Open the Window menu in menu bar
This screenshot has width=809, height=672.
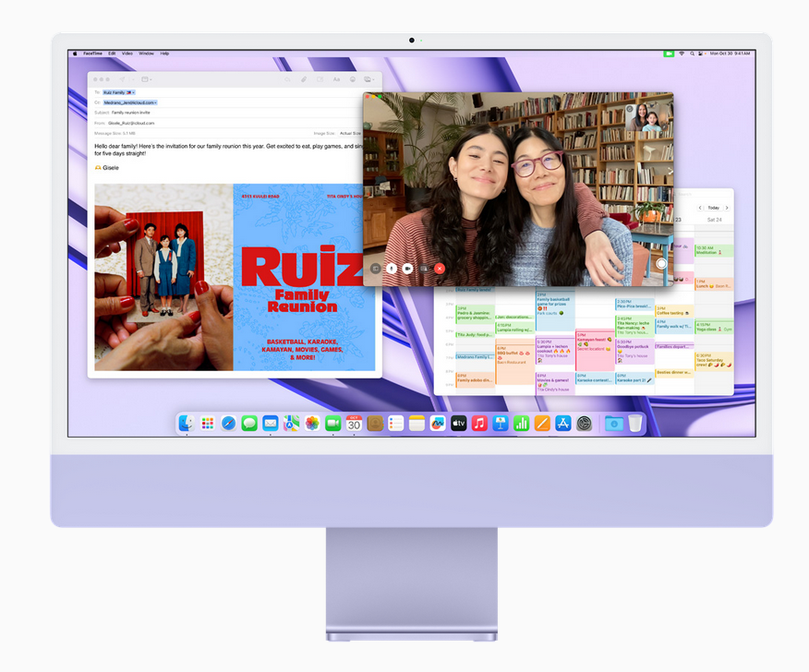click(x=146, y=54)
